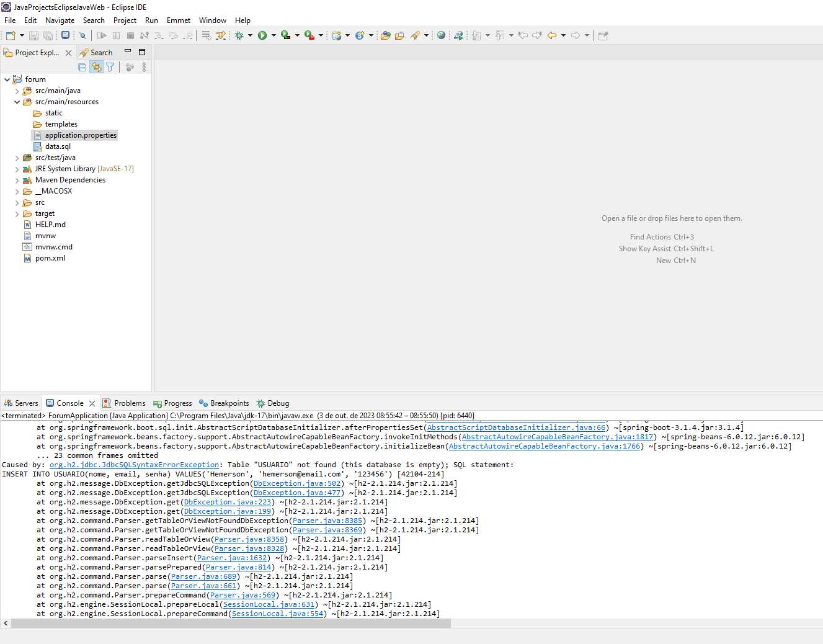This screenshot has width=823, height=644.
Task: Click the Drop to Frame icon
Action: click(x=207, y=35)
